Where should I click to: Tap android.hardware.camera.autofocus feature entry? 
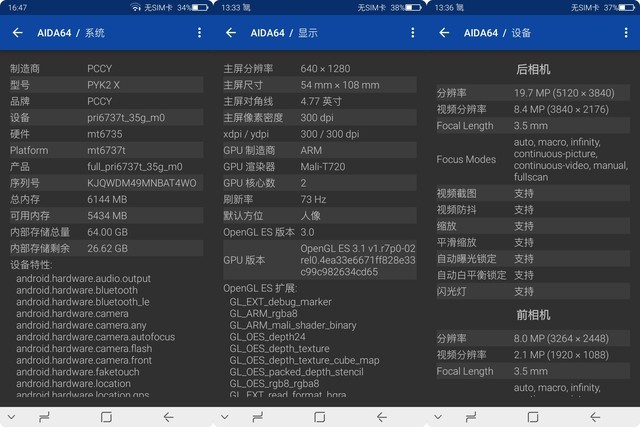(x=96, y=337)
